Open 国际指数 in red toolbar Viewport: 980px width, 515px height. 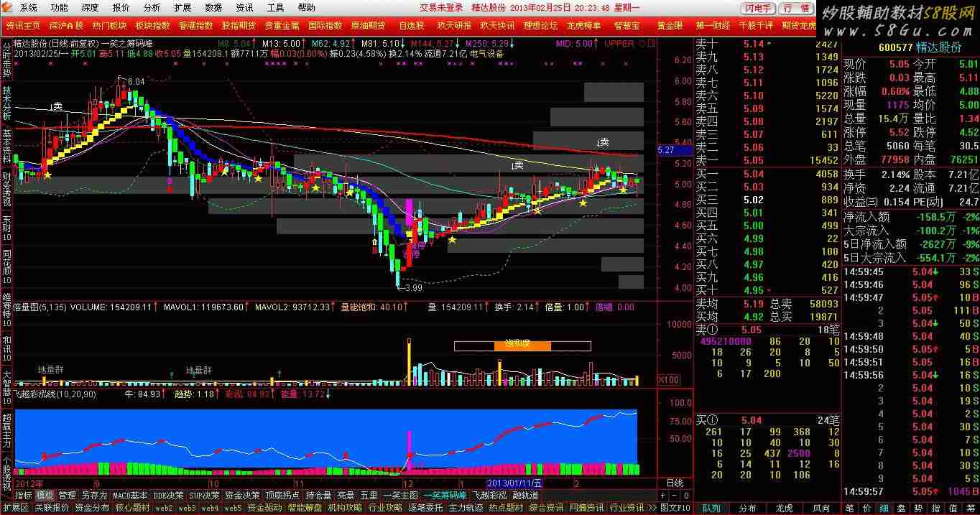pos(325,25)
